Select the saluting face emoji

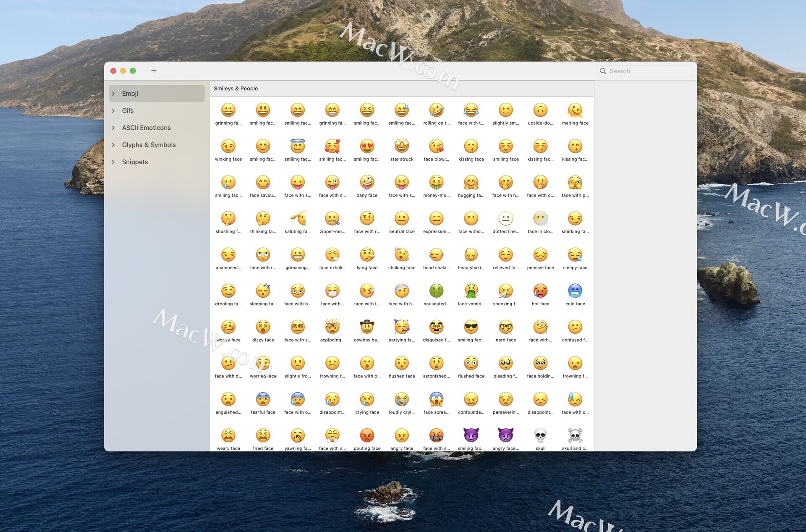click(x=298, y=219)
